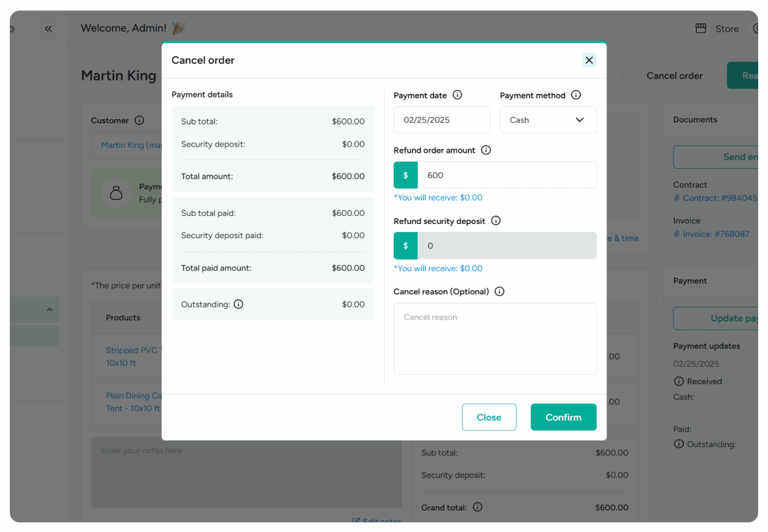The height and width of the screenshot is (532, 768).
Task: Collapse the sidebar with the double-chevron arrow
Action: (48, 28)
